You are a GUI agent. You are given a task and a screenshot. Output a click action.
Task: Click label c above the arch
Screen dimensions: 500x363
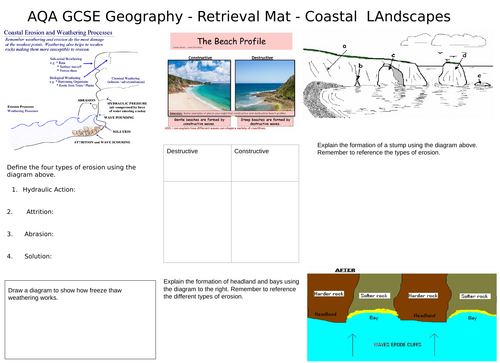pos(393,55)
